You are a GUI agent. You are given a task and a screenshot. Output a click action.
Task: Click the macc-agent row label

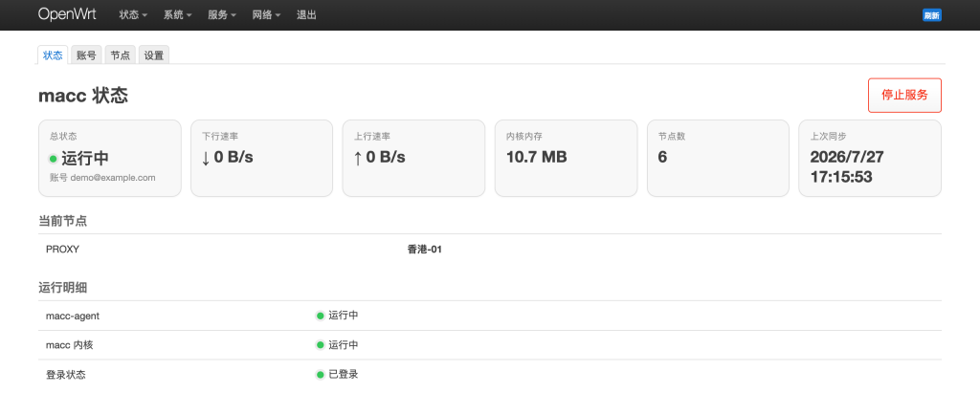(73, 316)
